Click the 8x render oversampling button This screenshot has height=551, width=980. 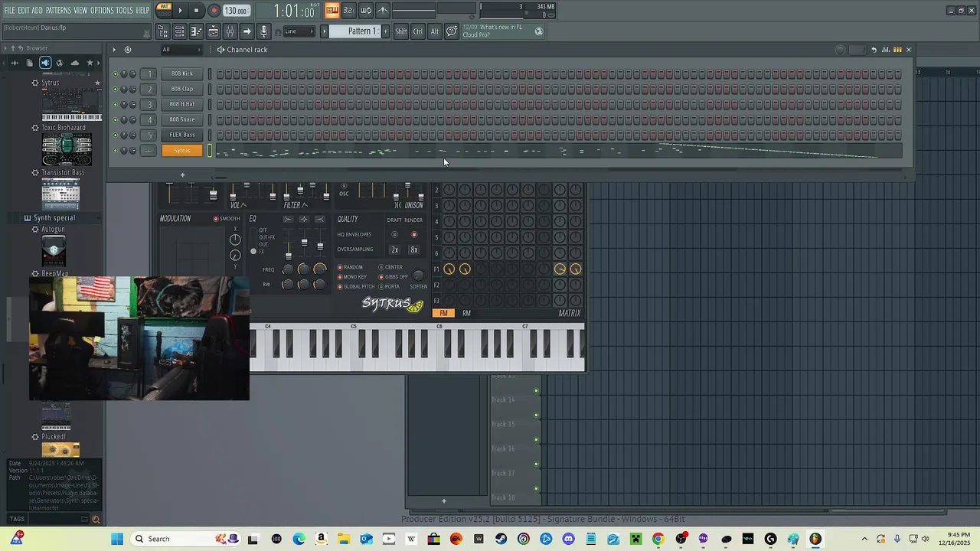pos(414,249)
